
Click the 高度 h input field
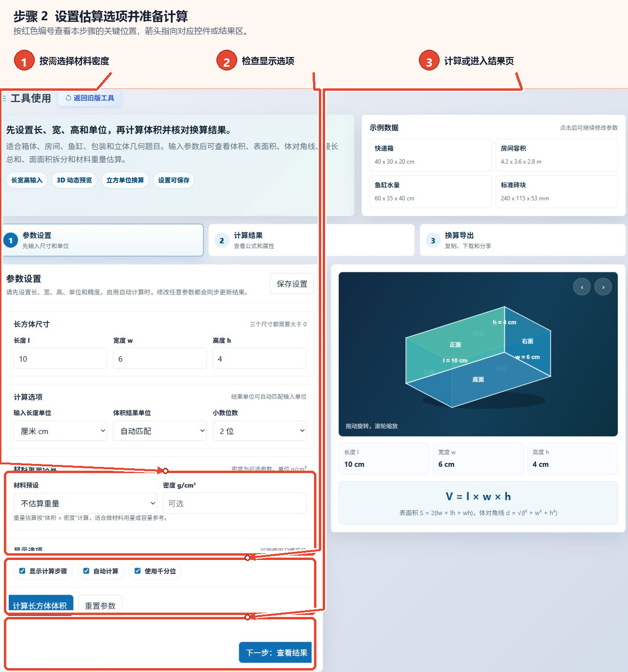coord(259,358)
